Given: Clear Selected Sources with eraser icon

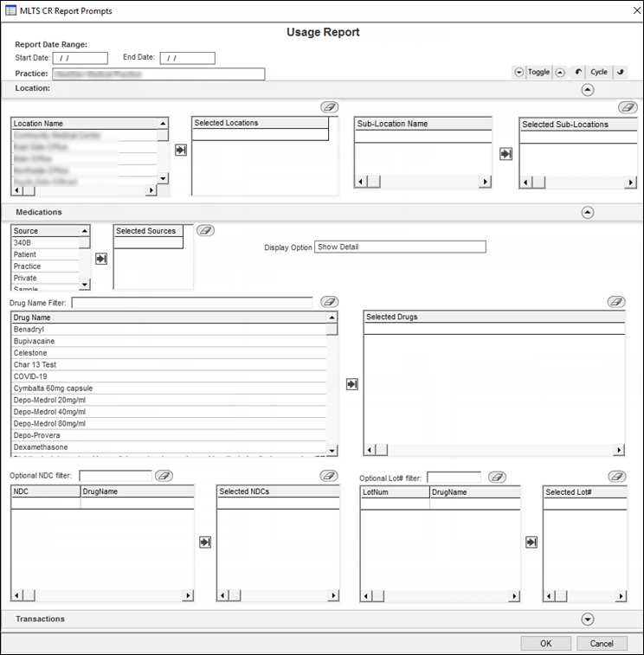Looking at the screenshot, I should coord(206,230).
